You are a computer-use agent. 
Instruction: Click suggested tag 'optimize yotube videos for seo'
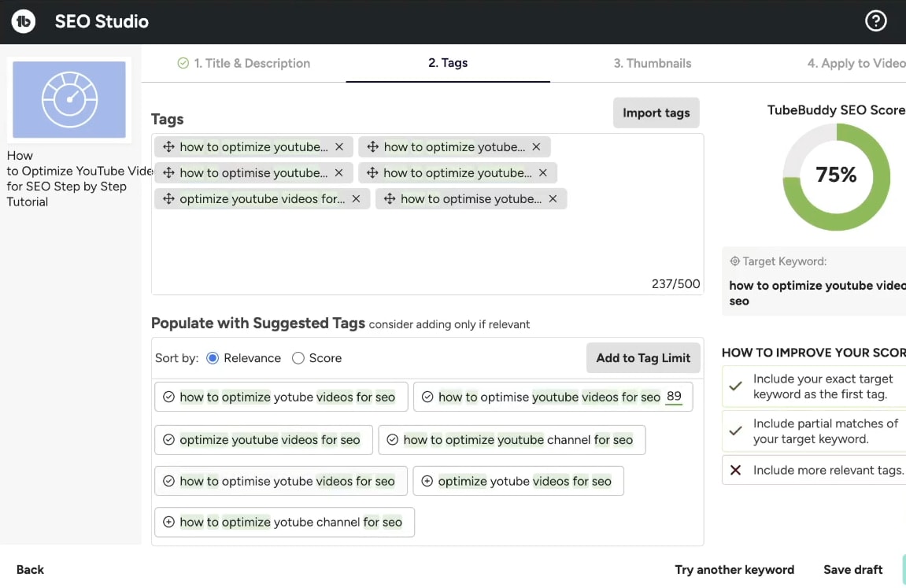pyautogui.click(x=518, y=481)
